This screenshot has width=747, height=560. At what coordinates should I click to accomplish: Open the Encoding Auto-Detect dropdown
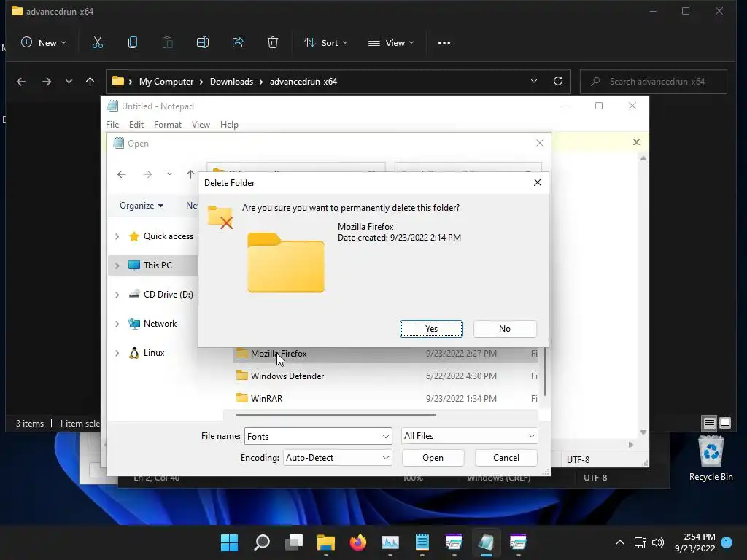[x=337, y=458]
